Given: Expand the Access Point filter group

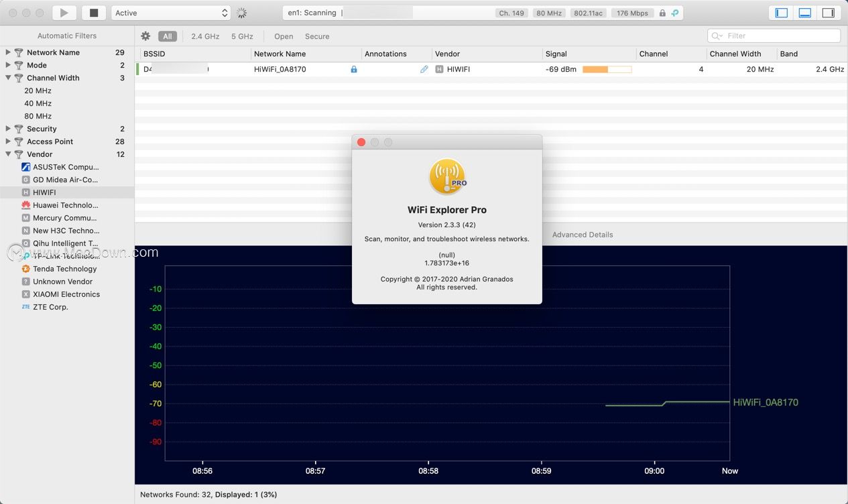Looking at the screenshot, I should 8,141.
